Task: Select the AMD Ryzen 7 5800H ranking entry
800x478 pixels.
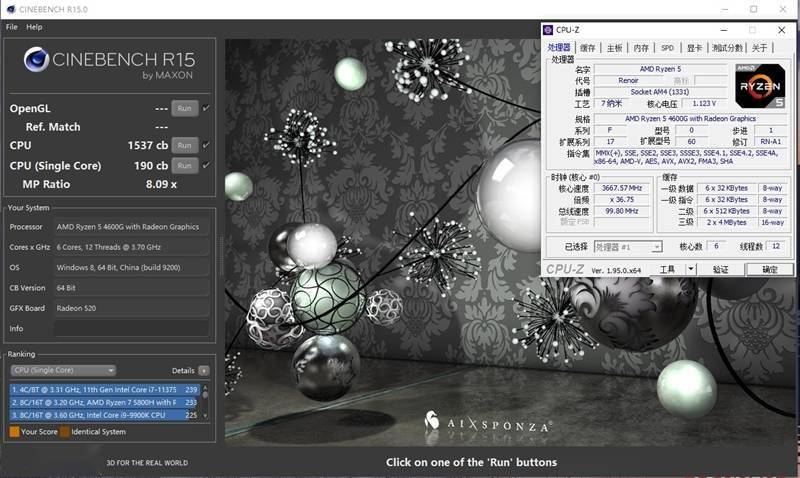Action: [x=105, y=402]
